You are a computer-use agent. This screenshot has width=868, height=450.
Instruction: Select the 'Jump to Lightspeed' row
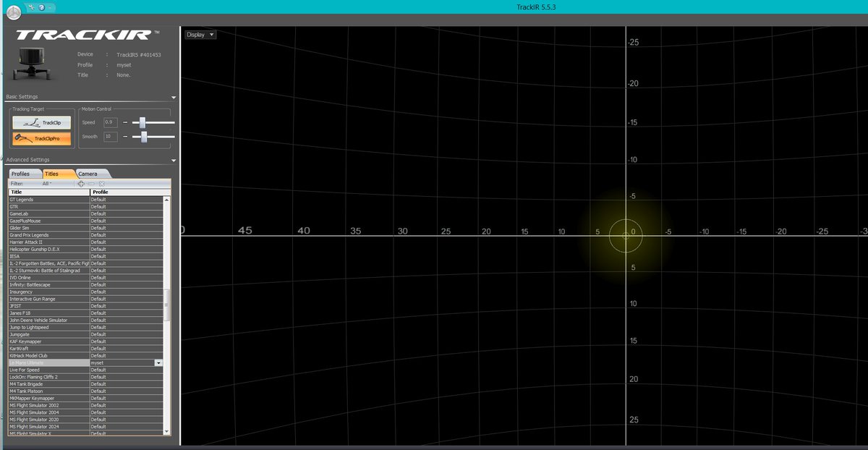pos(86,327)
